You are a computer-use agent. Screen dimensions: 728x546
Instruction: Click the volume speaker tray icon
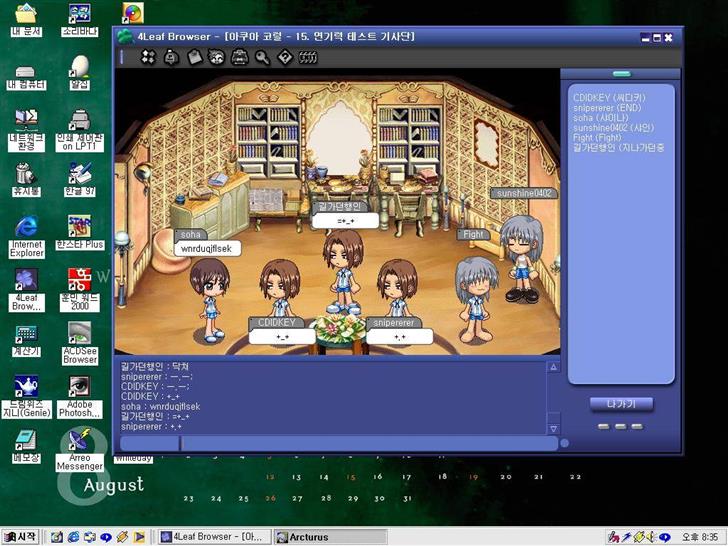652,537
